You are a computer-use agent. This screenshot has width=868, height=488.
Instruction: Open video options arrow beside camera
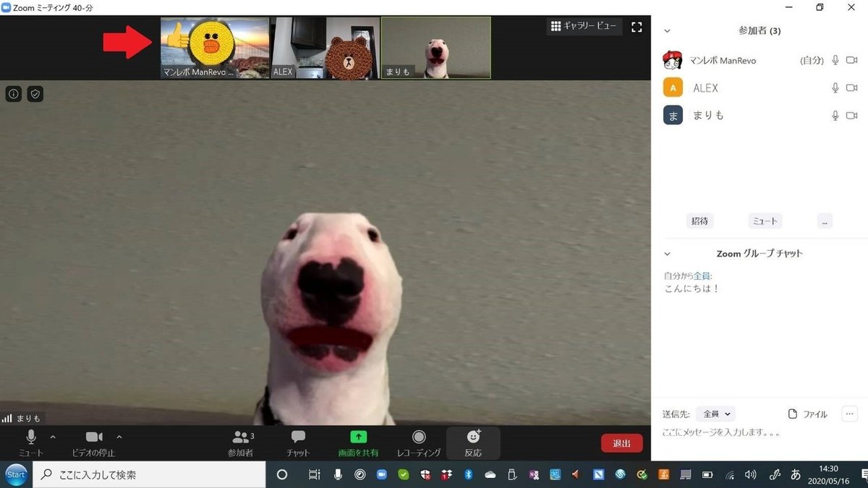coord(119,437)
